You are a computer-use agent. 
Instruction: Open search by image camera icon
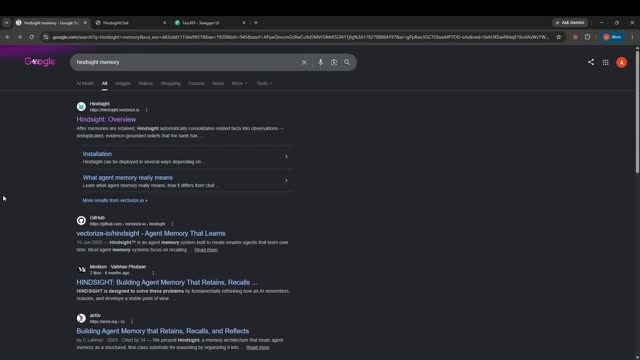click(334, 62)
